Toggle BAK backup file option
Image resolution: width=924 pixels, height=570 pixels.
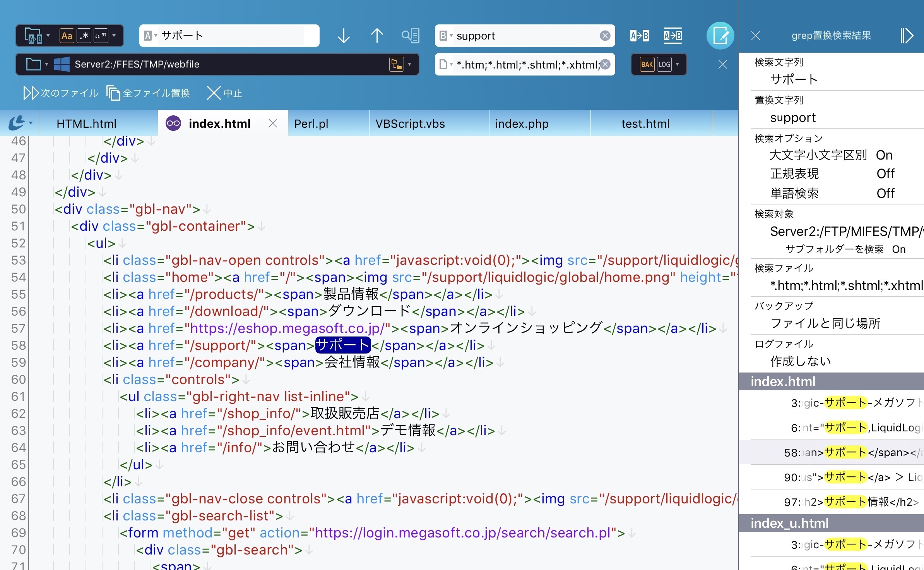pos(647,64)
